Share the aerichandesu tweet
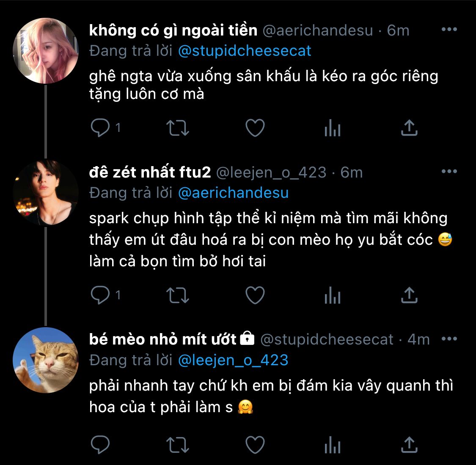 [x=409, y=128]
